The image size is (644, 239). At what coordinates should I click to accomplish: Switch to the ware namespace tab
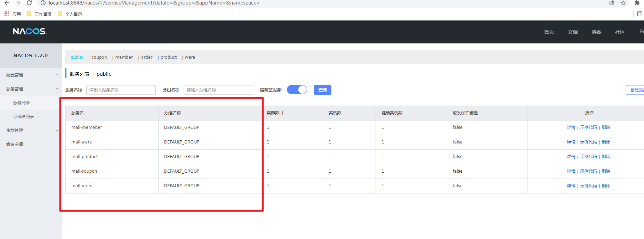190,57
